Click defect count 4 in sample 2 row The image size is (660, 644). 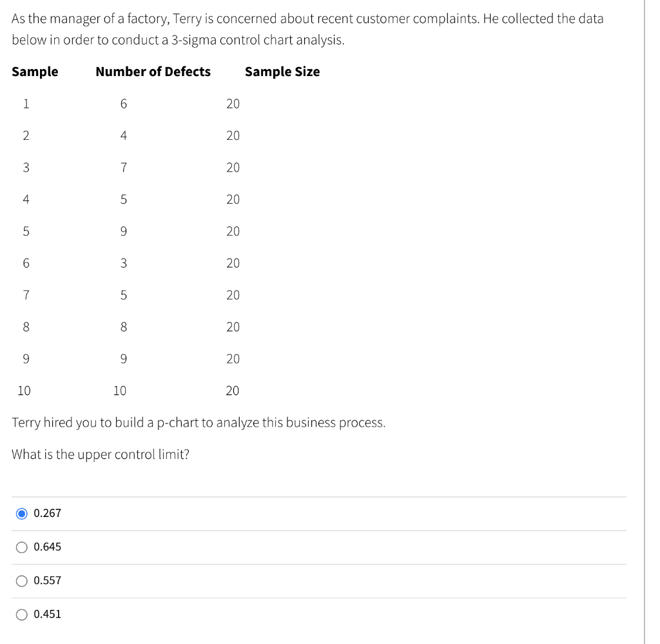pos(123,135)
